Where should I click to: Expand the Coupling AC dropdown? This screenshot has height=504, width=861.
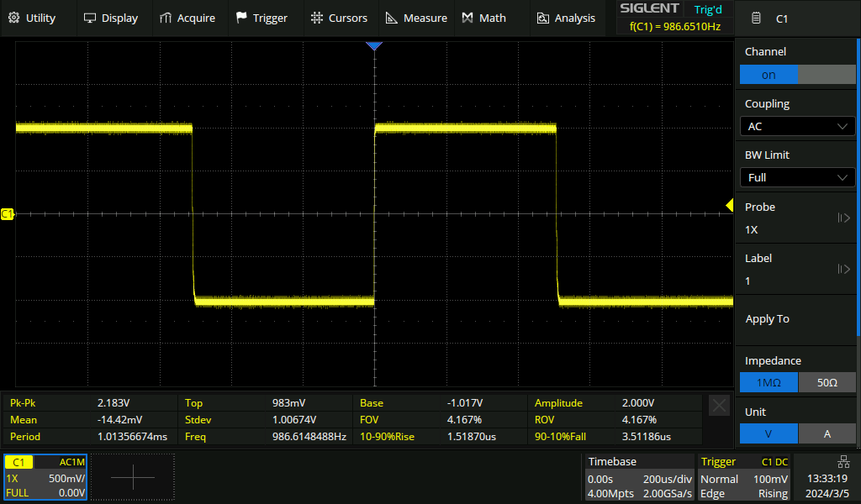[797, 126]
